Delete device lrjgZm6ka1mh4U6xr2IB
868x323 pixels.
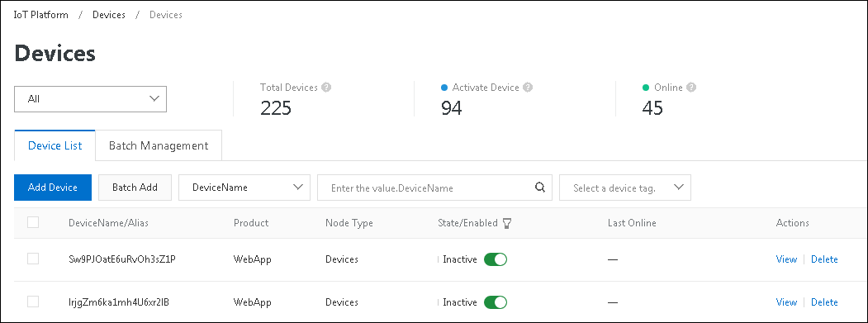(x=824, y=302)
